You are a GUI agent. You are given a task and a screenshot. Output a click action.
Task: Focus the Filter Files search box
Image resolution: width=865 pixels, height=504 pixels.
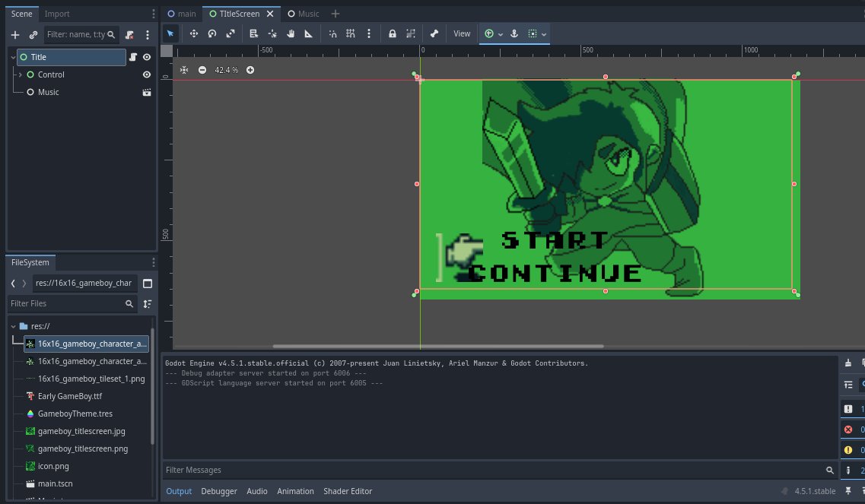pyautogui.click(x=72, y=304)
